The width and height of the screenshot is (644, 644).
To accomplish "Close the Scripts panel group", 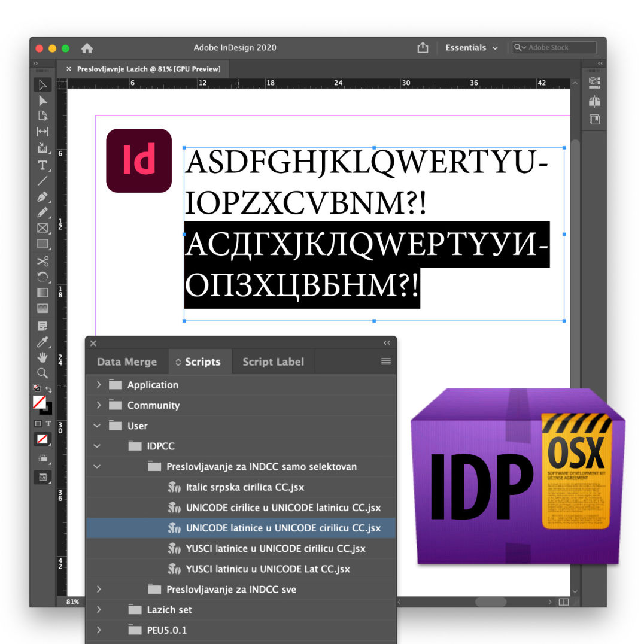I will point(93,343).
